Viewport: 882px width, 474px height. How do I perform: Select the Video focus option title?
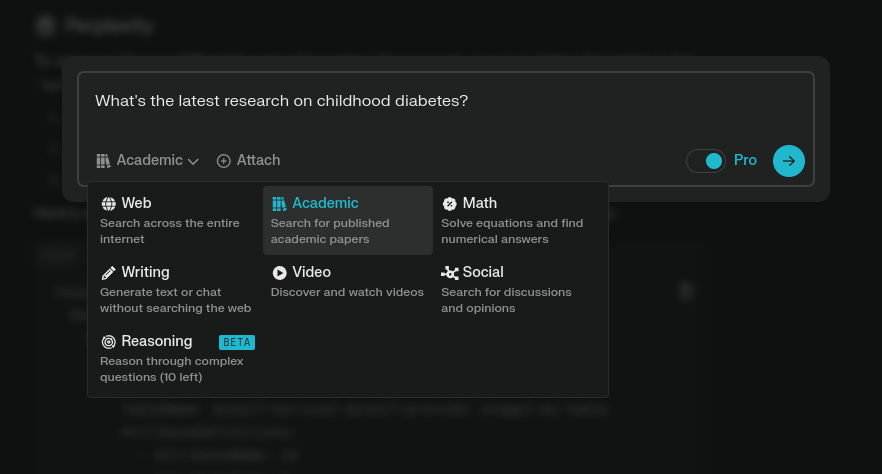(x=311, y=272)
